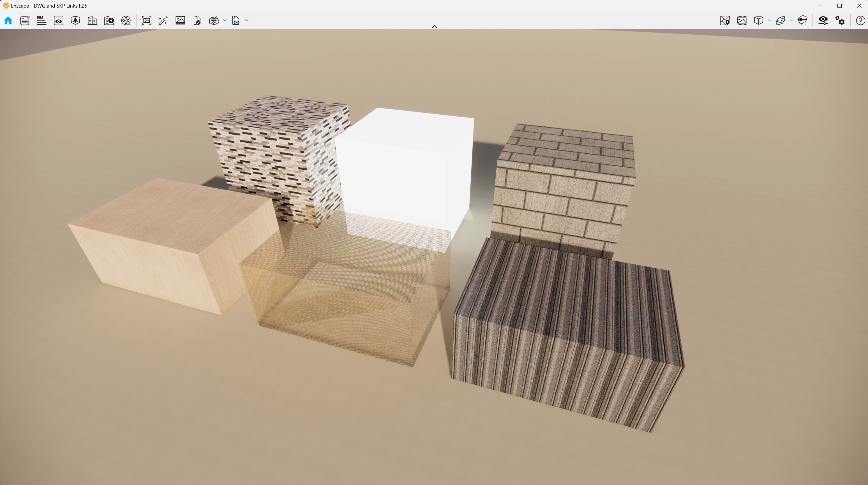The height and width of the screenshot is (485, 868).
Task: Activate the building lightning performance toggle
Action: [x=108, y=20]
